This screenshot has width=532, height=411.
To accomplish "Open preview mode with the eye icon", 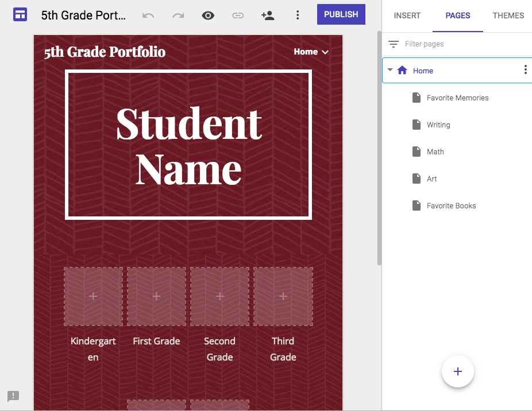I will tap(208, 15).
